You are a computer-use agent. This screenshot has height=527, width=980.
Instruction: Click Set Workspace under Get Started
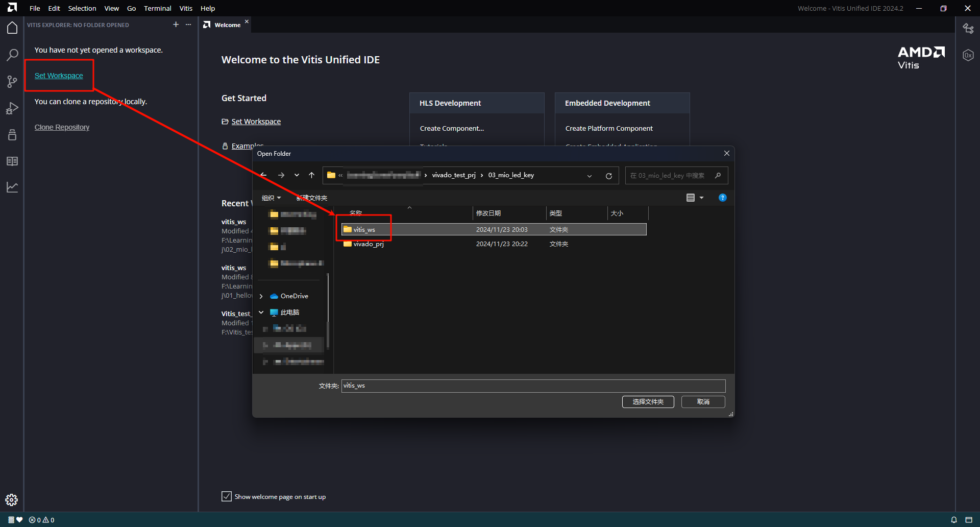coord(256,122)
